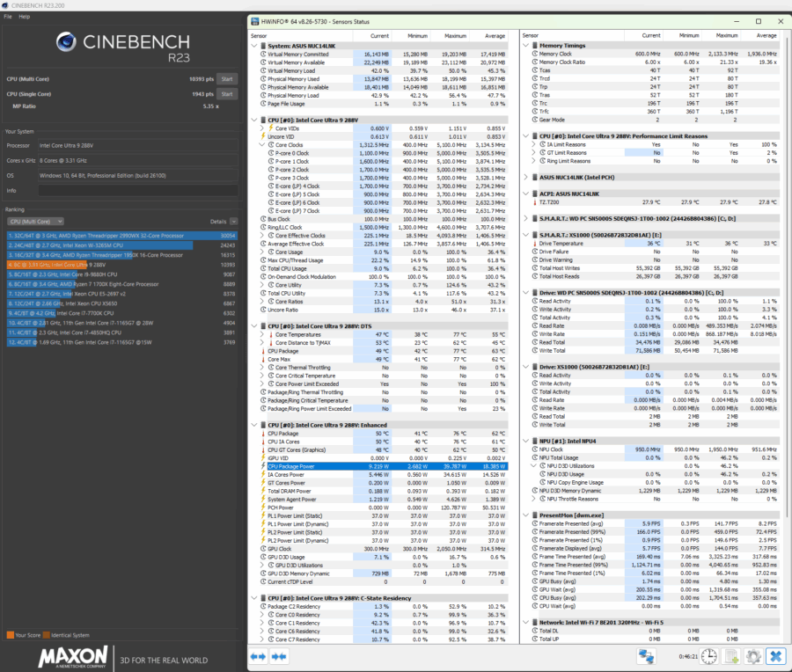Click the collapse columns inward-arrows icon in HWiNFO
This screenshot has width=792, height=672.
279,656
